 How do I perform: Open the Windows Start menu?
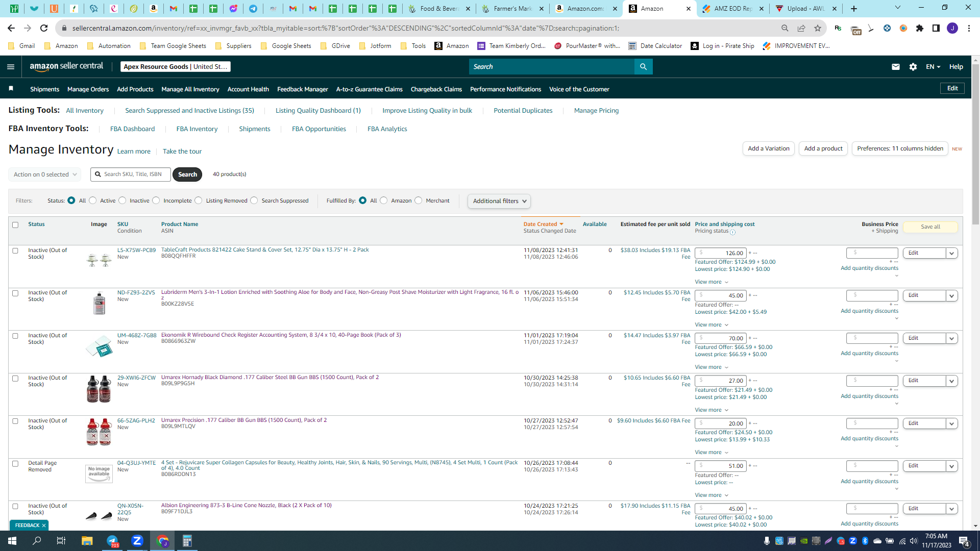[x=12, y=541]
